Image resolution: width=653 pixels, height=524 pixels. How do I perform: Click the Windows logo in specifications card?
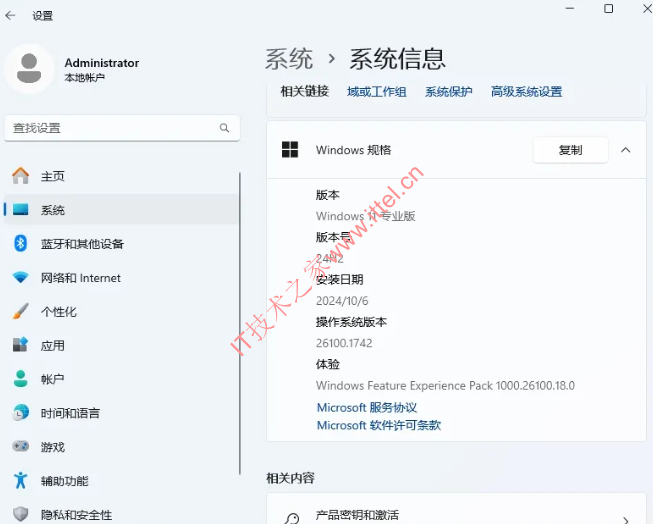click(x=290, y=150)
